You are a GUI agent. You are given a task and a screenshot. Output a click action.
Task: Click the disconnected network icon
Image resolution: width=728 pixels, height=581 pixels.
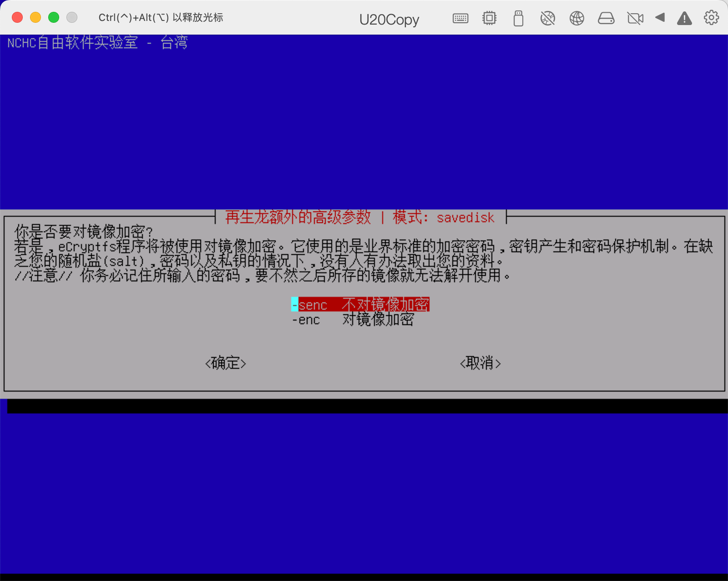click(x=547, y=18)
